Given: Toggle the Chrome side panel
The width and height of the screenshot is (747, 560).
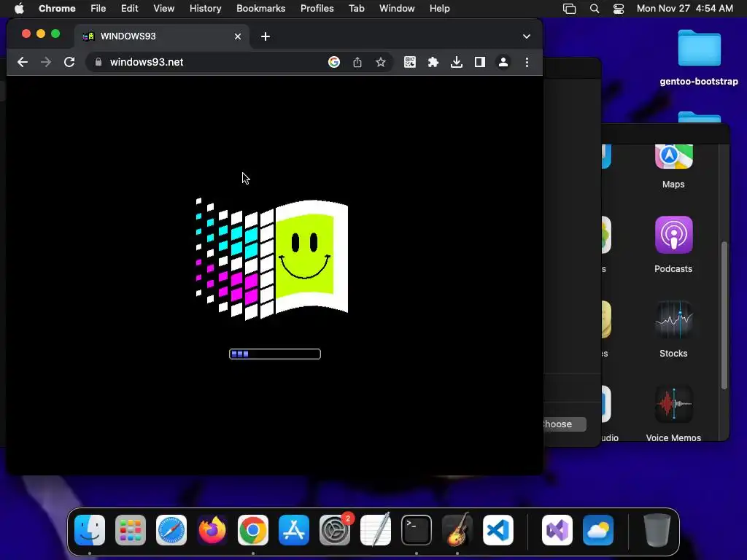Looking at the screenshot, I should [x=480, y=62].
